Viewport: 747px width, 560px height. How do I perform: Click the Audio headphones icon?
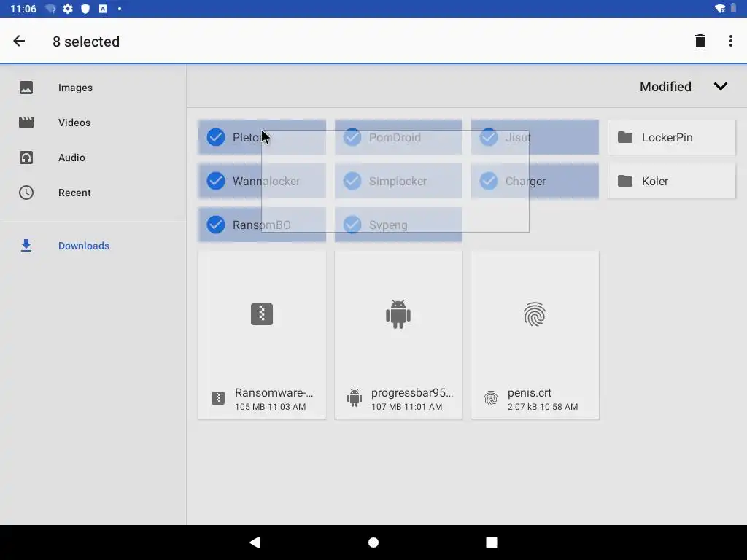[x=26, y=157]
